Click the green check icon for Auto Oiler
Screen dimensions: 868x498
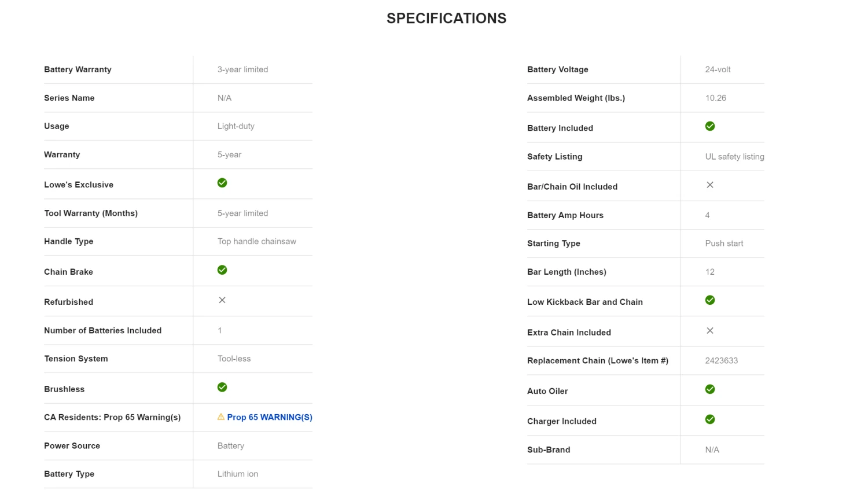tap(710, 389)
